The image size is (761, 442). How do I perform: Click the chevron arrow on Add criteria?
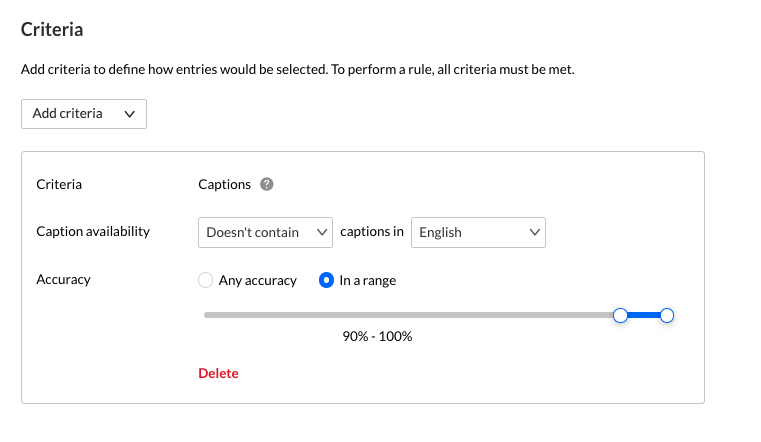(130, 114)
